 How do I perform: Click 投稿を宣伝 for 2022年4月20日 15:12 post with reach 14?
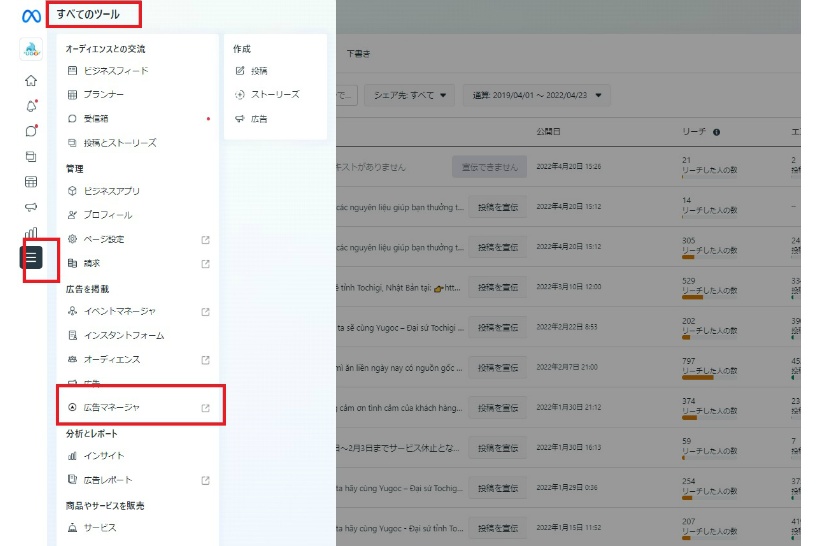pyautogui.click(x=498, y=207)
